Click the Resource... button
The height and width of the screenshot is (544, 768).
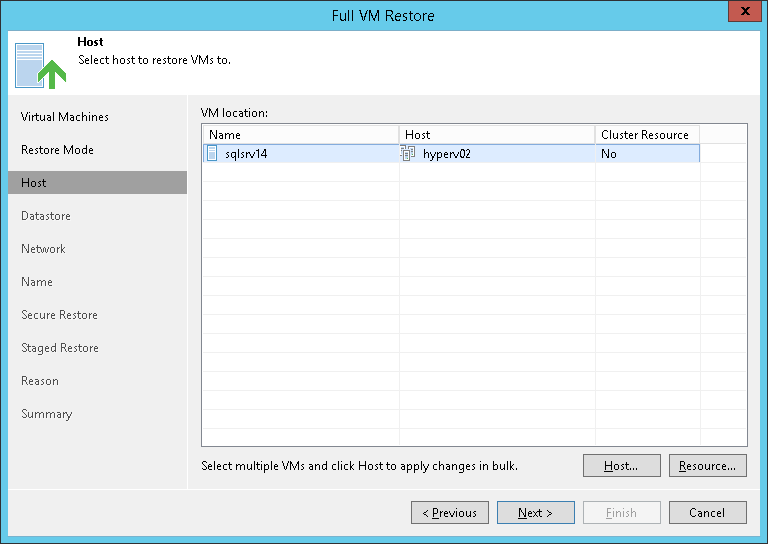pyautogui.click(x=707, y=466)
